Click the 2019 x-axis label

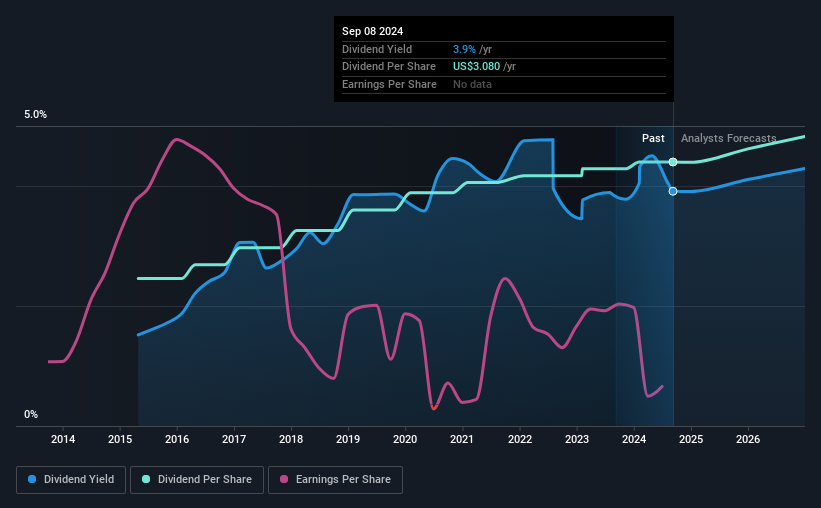pos(348,439)
